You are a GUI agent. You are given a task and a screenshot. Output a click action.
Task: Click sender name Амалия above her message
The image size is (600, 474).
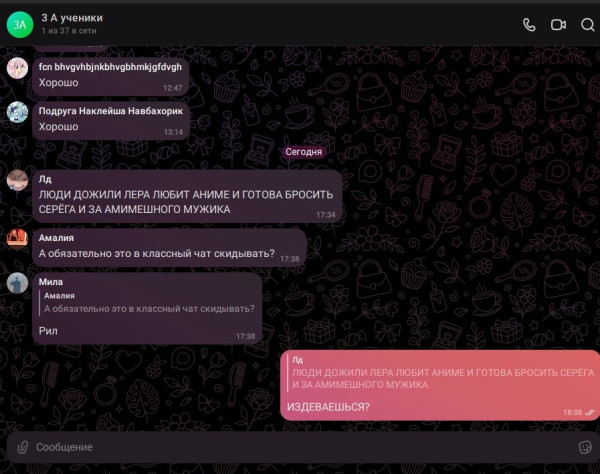(56, 239)
